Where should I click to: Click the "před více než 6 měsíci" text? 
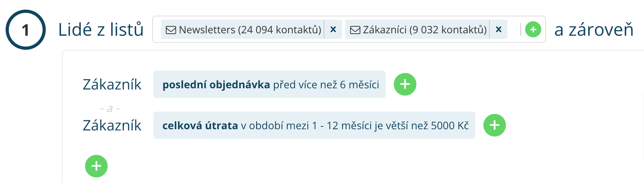click(326, 85)
